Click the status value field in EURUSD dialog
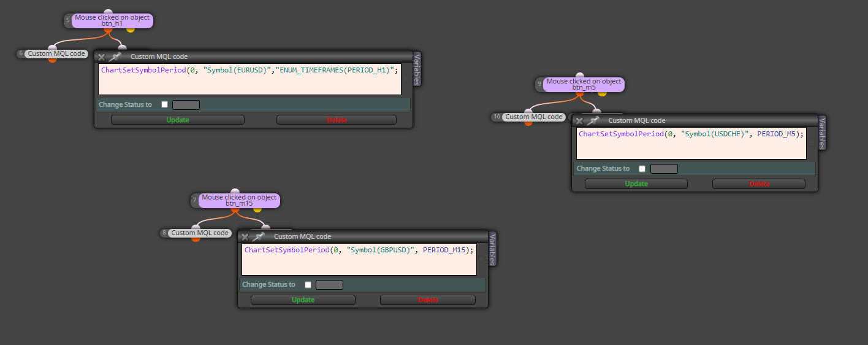 point(186,105)
